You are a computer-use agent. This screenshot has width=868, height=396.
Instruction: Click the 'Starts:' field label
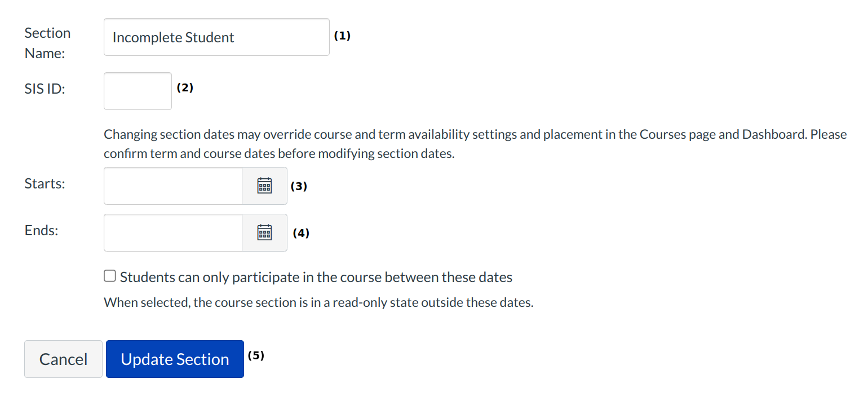(x=45, y=184)
